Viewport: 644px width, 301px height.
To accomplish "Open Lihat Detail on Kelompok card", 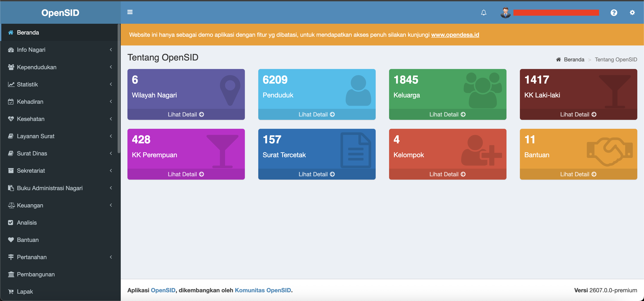I will tap(447, 174).
